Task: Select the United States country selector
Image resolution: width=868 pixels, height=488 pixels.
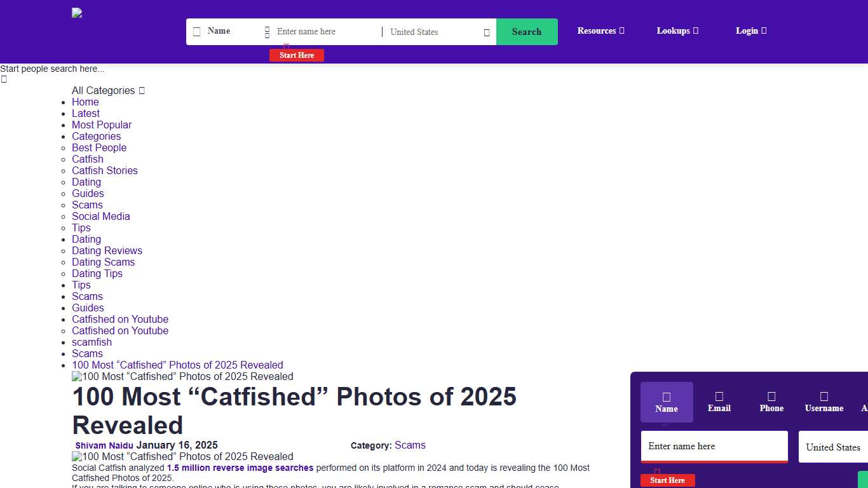Action: pos(833,447)
